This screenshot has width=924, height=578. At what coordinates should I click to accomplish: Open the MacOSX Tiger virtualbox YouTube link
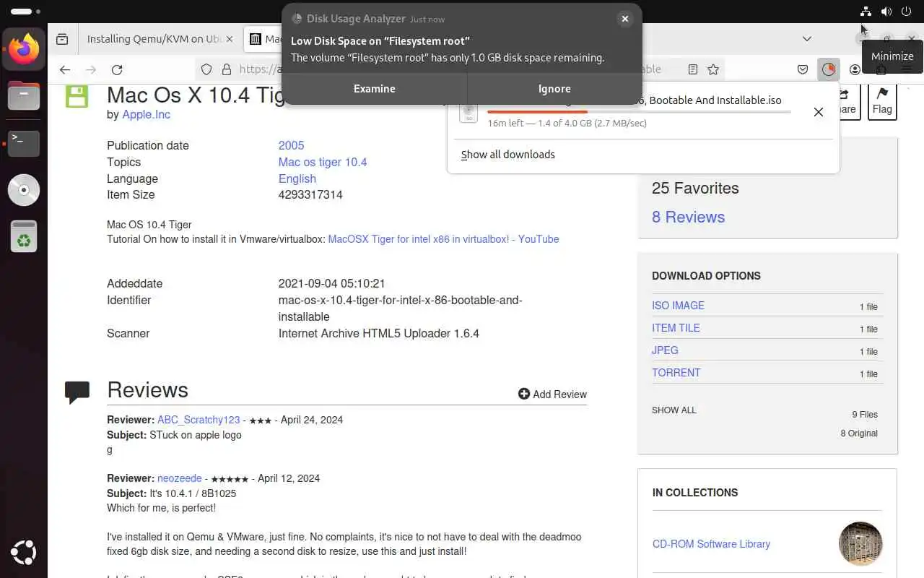[443, 239]
